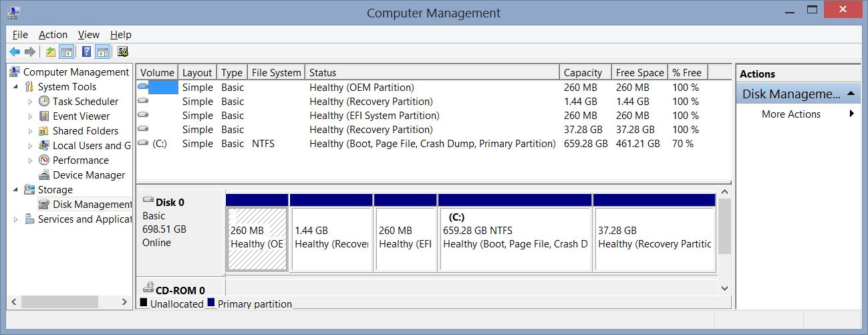Sort by the Free Space column header
This screenshot has width=868, height=335.
(639, 73)
